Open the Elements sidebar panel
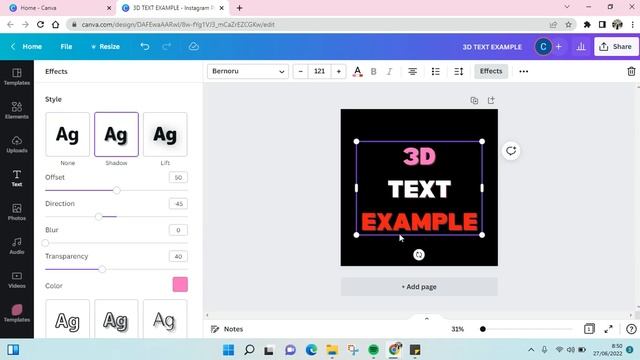This screenshot has height=360, width=640. [x=17, y=110]
